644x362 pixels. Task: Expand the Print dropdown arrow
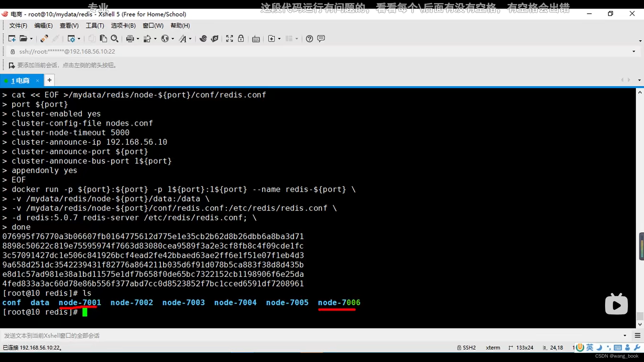point(138,39)
